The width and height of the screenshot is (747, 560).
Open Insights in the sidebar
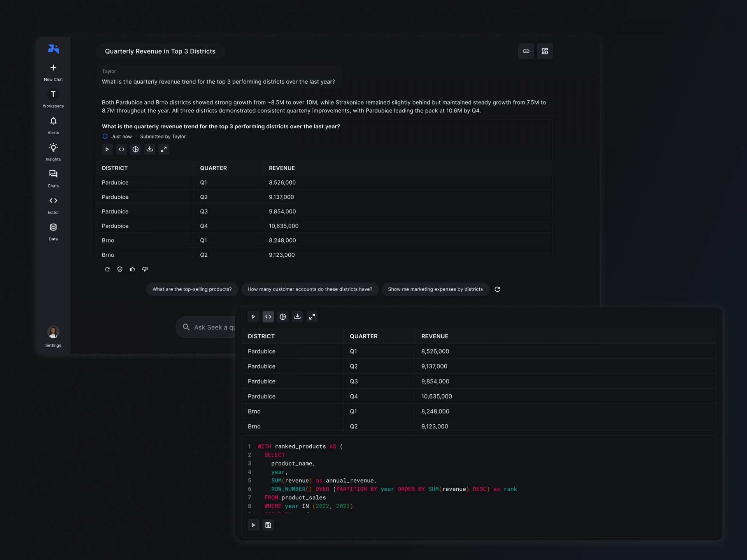tap(53, 152)
